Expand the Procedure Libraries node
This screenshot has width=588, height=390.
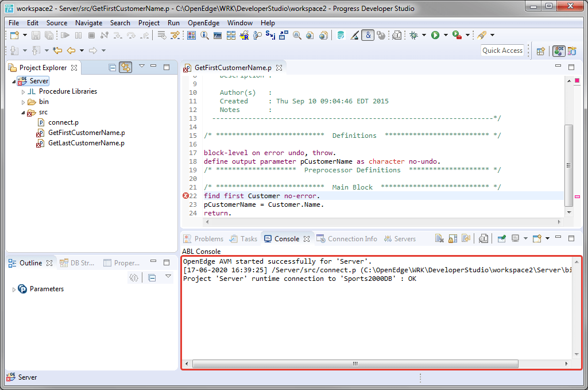point(23,92)
